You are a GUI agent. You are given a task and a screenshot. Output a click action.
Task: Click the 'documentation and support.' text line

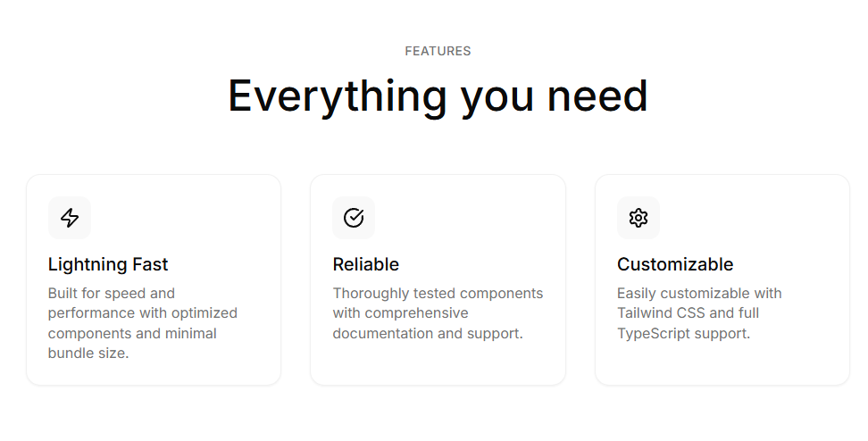(x=428, y=333)
